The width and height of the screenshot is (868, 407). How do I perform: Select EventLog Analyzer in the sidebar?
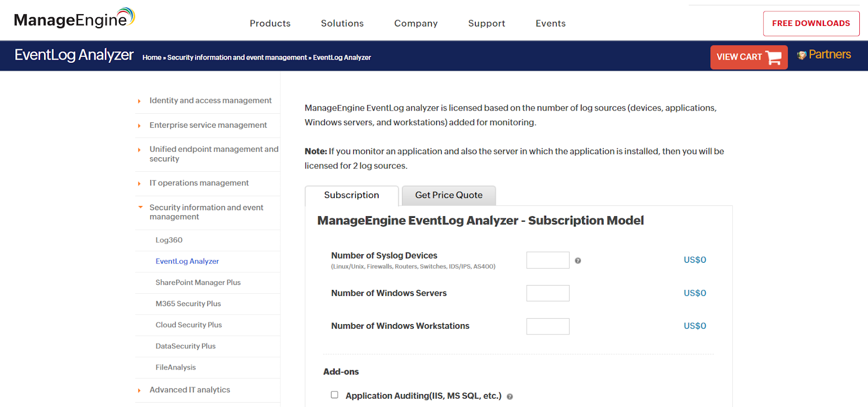[x=187, y=261]
